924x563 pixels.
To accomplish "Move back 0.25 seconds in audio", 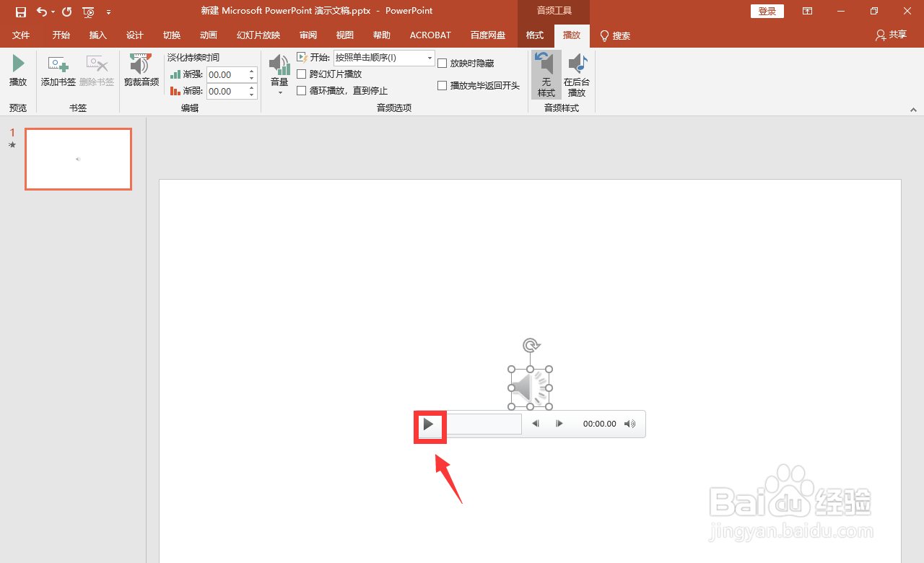I will point(536,424).
